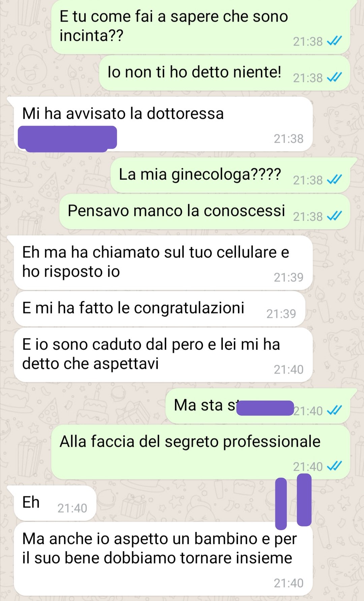Select message 'Mi ha avvisato la dottoressa'
364x601 pixels.
[x=163, y=124]
